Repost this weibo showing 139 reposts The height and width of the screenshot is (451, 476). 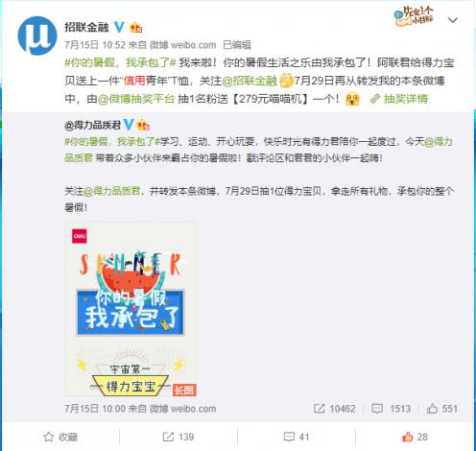(178, 437)
